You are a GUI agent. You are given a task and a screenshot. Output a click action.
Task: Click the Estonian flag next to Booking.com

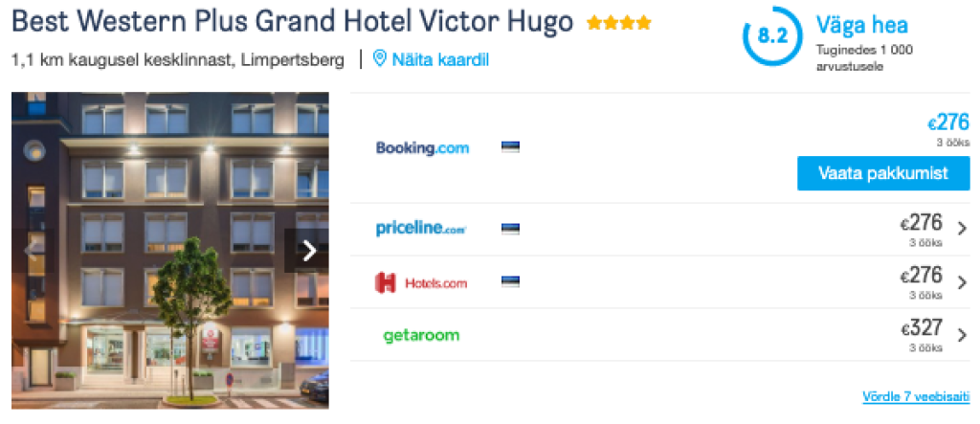[x=511, y=147]
